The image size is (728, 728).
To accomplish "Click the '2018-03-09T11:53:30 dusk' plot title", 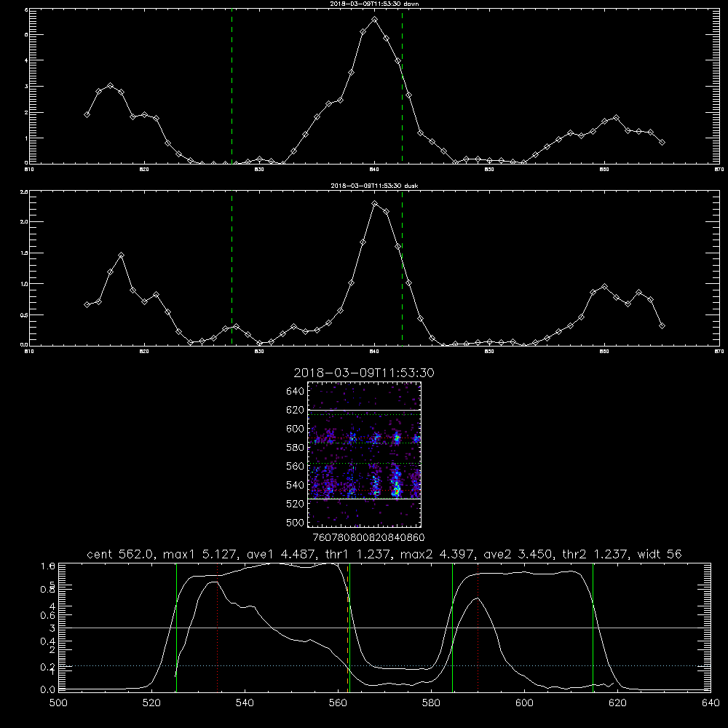I will pos(374,186).
